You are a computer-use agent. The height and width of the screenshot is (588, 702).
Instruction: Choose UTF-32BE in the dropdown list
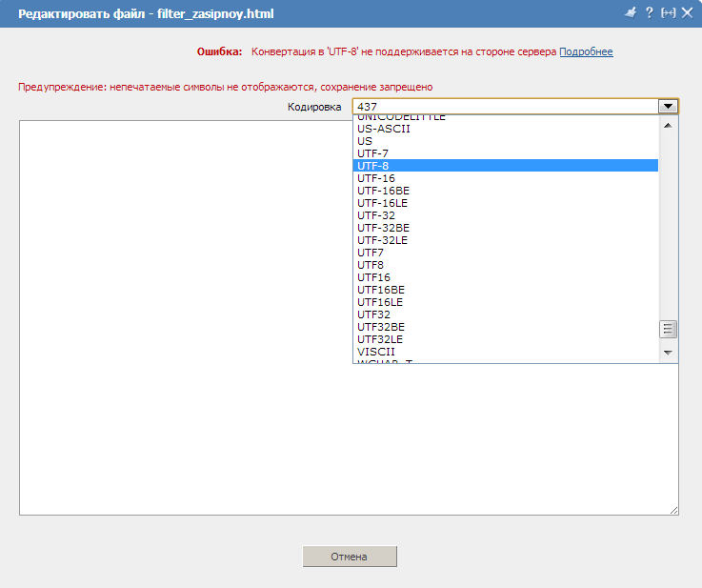(383, 228)
